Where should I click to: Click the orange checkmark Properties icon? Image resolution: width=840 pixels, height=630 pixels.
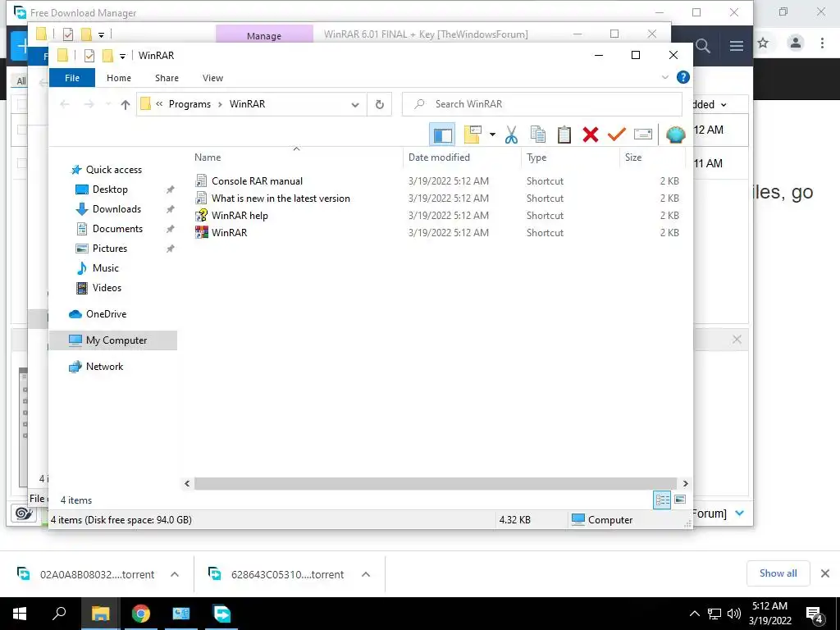(x=617, y=135)
